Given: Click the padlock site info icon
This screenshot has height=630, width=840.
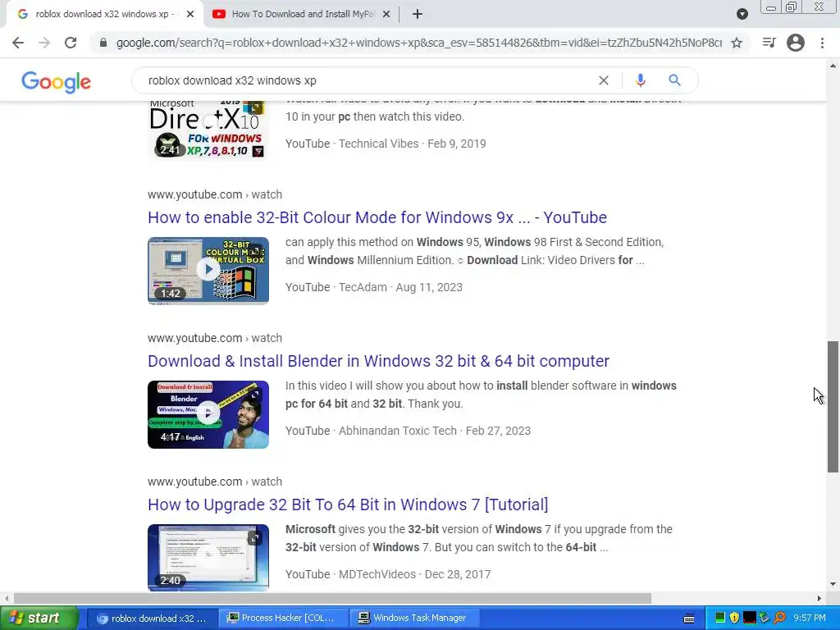Looking at the screenshot, I should 103,43.
